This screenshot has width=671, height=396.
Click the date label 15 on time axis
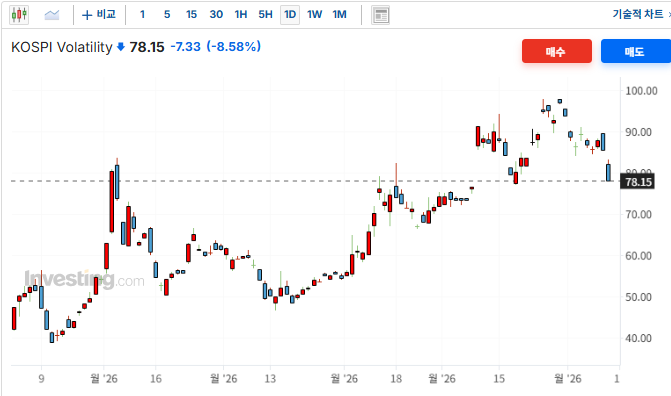pyautogui.click(x=499, y=379)
